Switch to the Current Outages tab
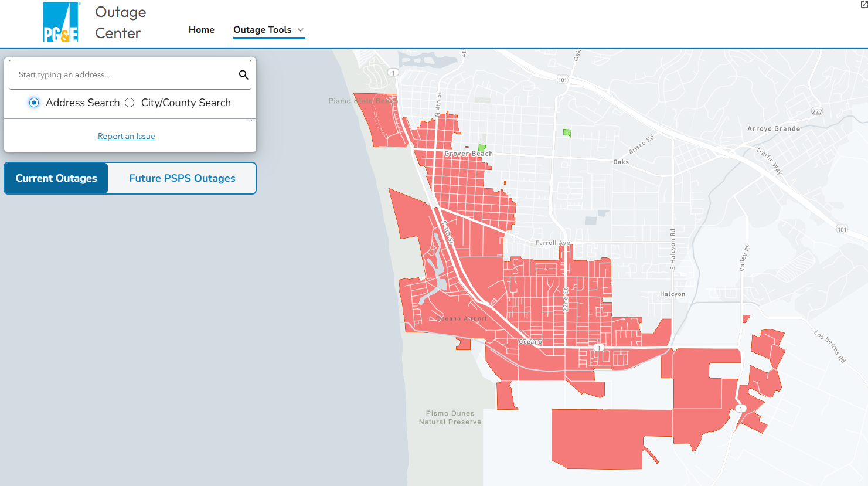 click(x=56, y=178)
